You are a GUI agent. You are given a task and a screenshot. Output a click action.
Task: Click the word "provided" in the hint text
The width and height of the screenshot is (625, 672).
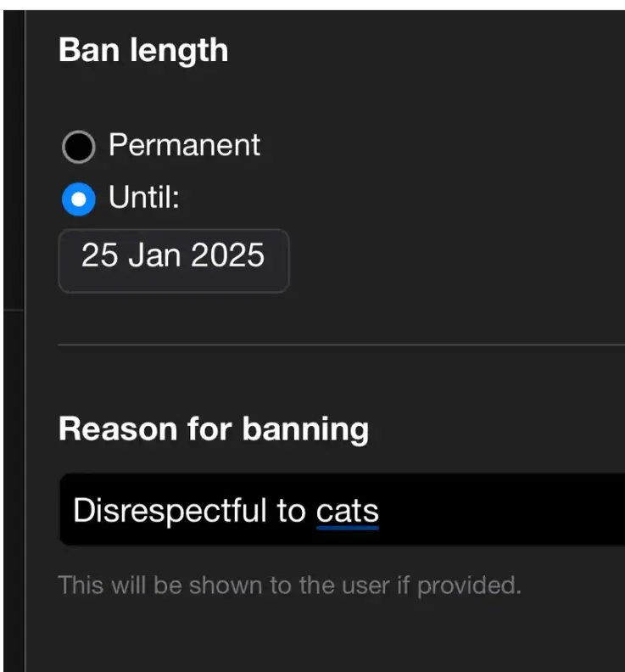coord(477,586)
